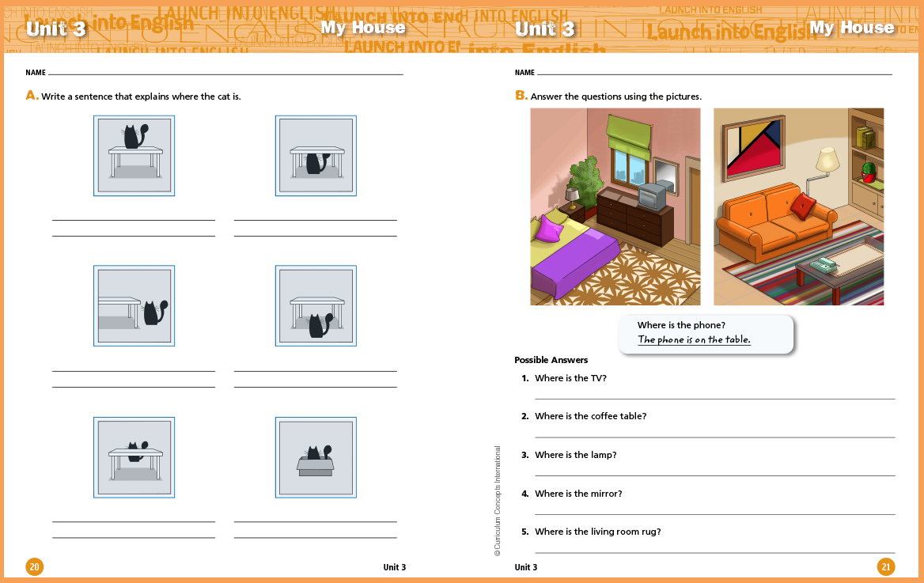The width and height of the screenshot is (924, 583).
Task: Click 'My House' title on right page
Action: [x=852, y=28]
